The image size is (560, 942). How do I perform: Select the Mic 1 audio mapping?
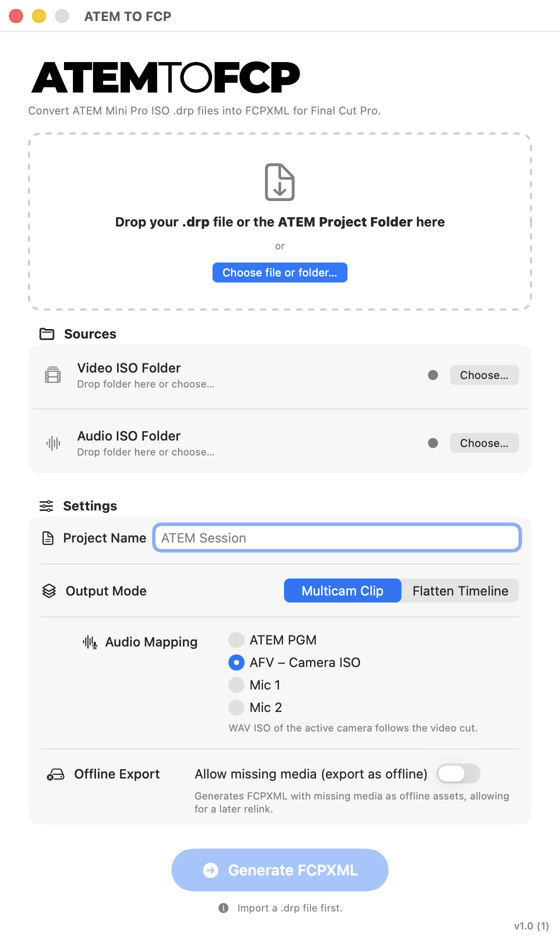236,685
